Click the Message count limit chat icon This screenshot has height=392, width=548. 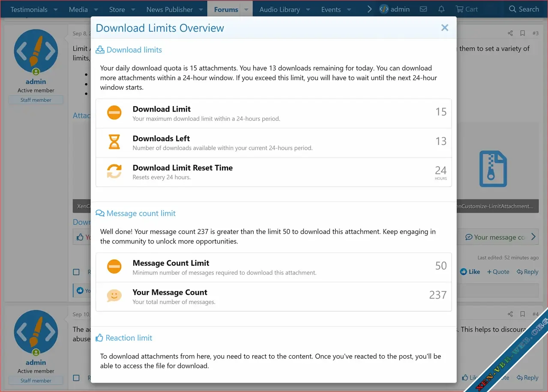click(x=100, y=213)
